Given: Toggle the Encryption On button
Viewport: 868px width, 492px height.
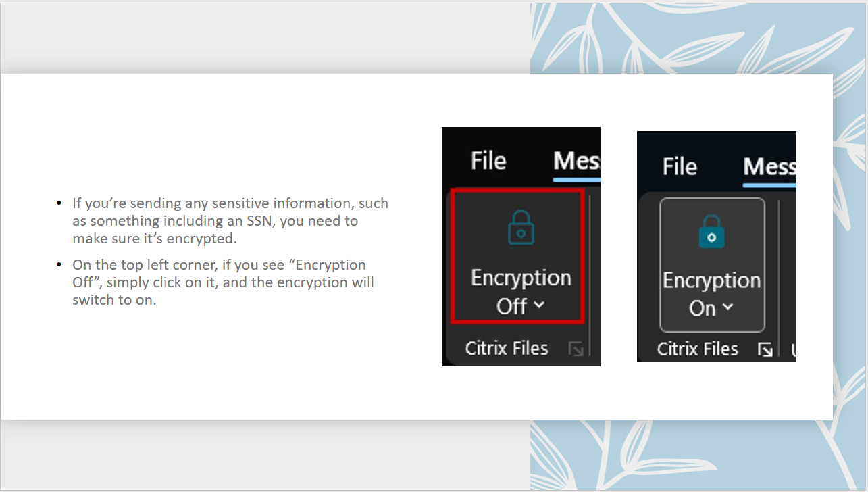Looking at the screenshot, I should [x=712, y=265].
